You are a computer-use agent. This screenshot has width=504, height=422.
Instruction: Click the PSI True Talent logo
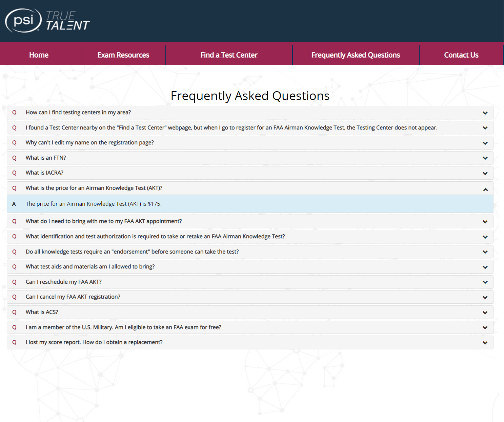(47, 21)
